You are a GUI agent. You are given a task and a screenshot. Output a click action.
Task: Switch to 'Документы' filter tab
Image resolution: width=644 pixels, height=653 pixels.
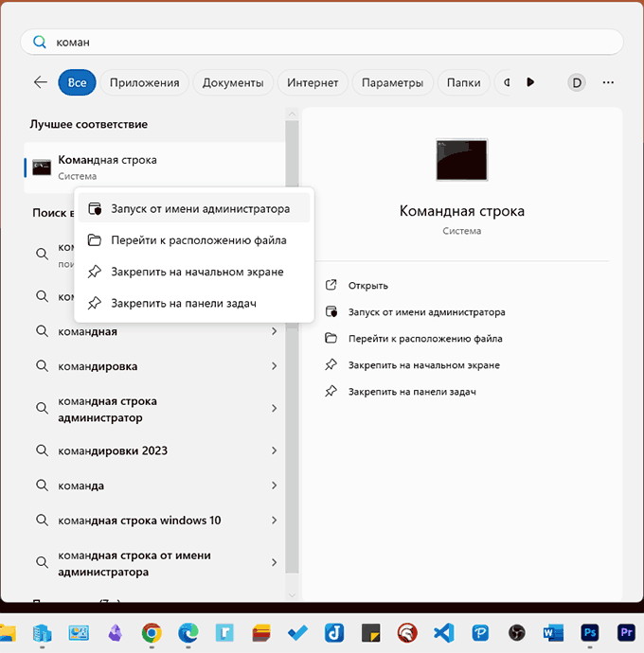click(233, 82)
